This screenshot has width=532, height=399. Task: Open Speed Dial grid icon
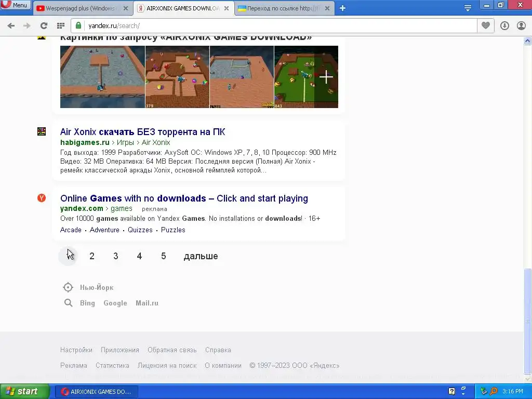pyautogui.click(x=61, y=25)
